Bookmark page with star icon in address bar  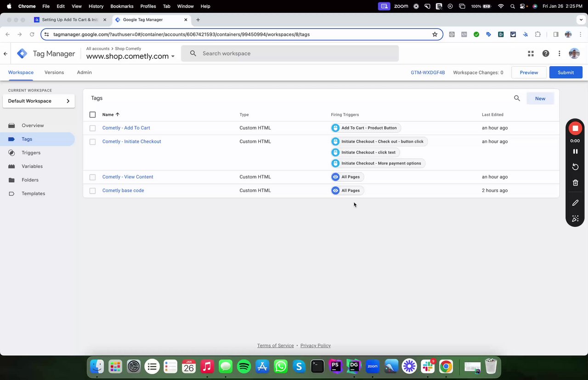[x=435, y=34]
